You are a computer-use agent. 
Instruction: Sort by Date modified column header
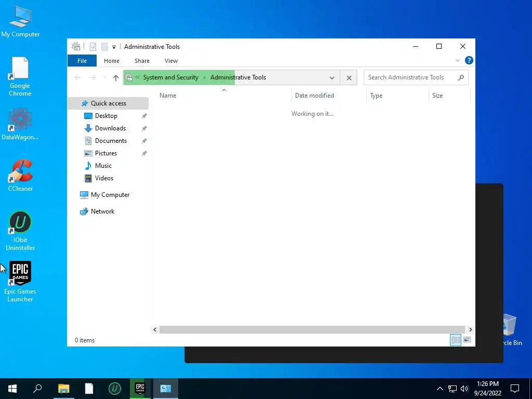[x=329, y=96]
